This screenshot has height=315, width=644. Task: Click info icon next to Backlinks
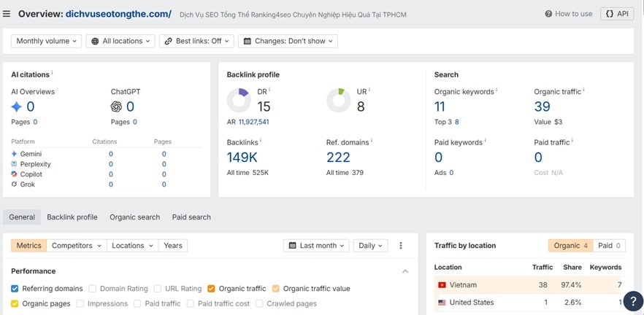click(261, 141)
